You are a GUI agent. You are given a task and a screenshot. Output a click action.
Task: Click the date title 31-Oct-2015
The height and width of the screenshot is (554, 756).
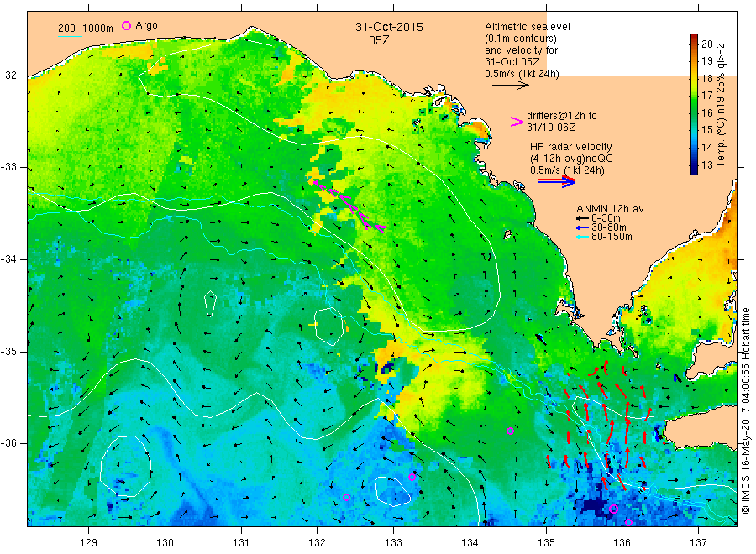tap(389, 27)
